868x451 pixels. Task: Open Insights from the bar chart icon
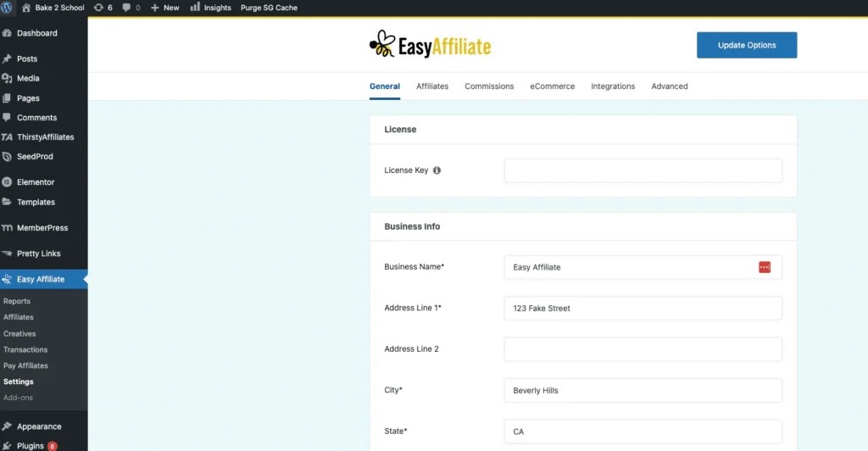pos(196,8)
